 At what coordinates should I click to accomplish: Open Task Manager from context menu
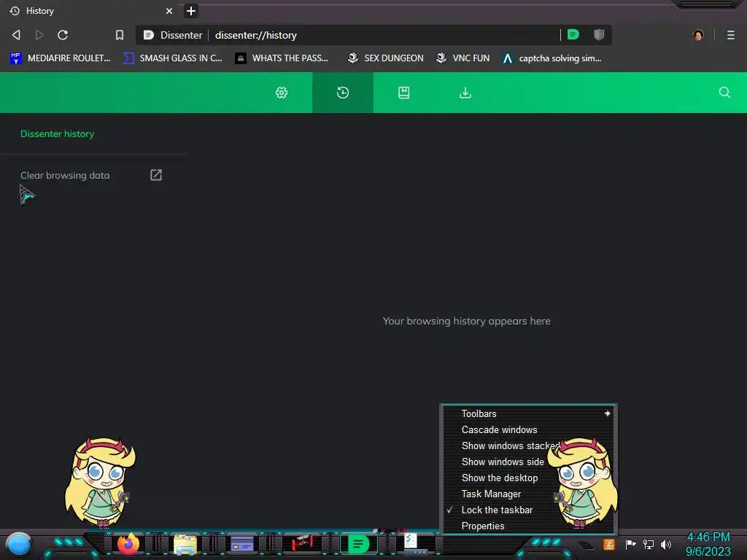point(528,494)
